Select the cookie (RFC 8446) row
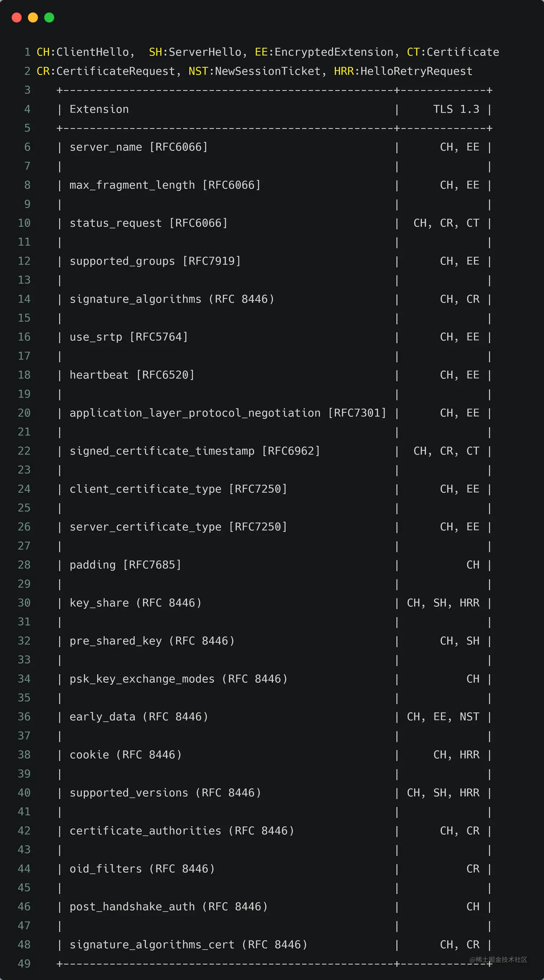Image resolution: width=544 pixels, height=980 pixels. [x=274, y=755]
